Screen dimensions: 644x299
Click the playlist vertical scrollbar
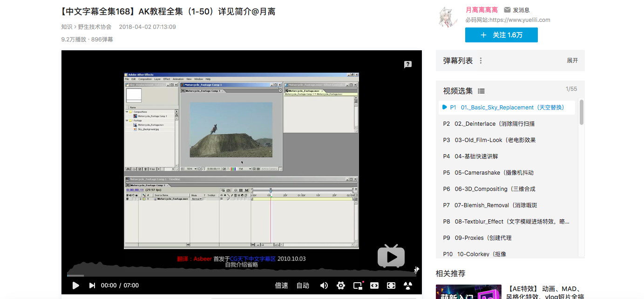click(x=582, y=112)
